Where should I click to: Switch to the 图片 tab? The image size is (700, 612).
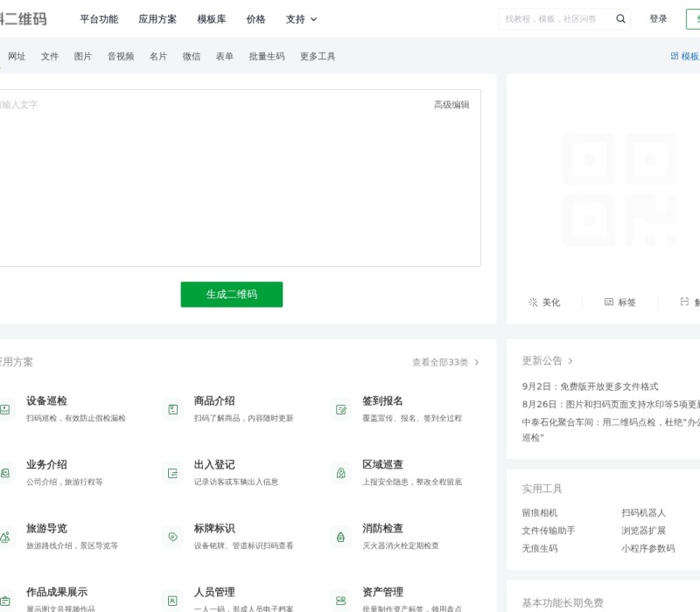tap(83, 56)
